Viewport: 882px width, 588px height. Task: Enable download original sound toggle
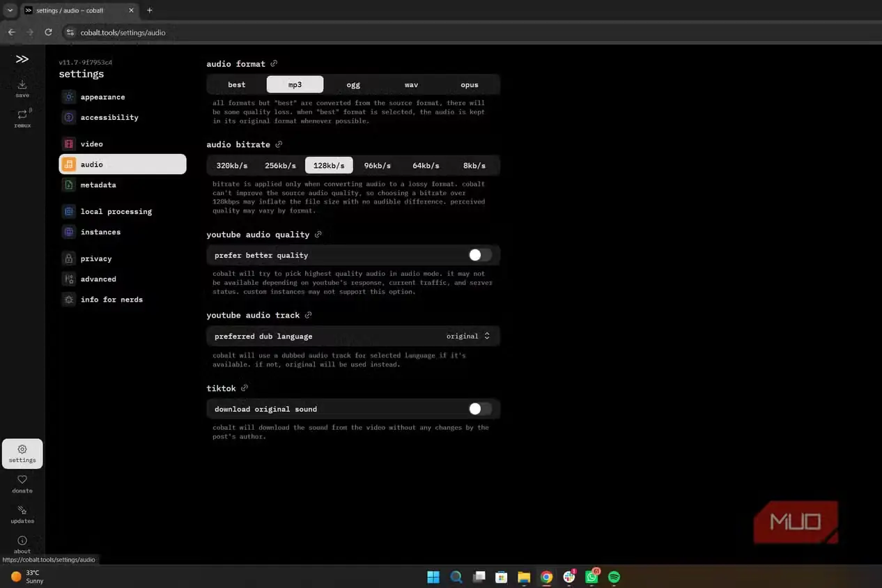tap(480, 409)
